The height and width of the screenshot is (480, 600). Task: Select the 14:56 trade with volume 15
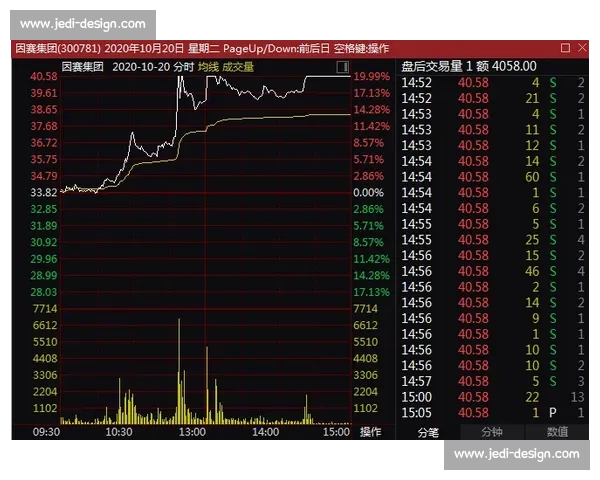492,255
